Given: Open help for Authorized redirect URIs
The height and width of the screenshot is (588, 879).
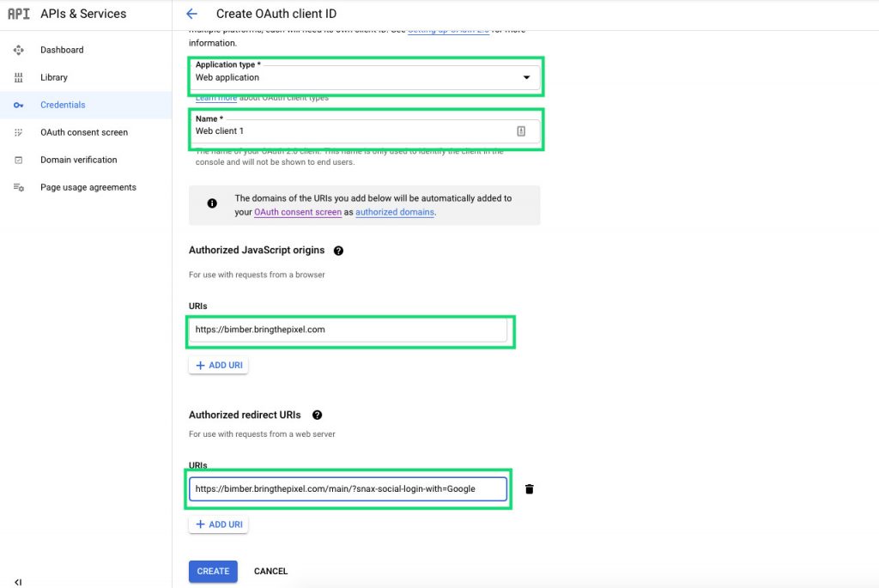Looking at the screenshot, I should (x=318, y=415).
